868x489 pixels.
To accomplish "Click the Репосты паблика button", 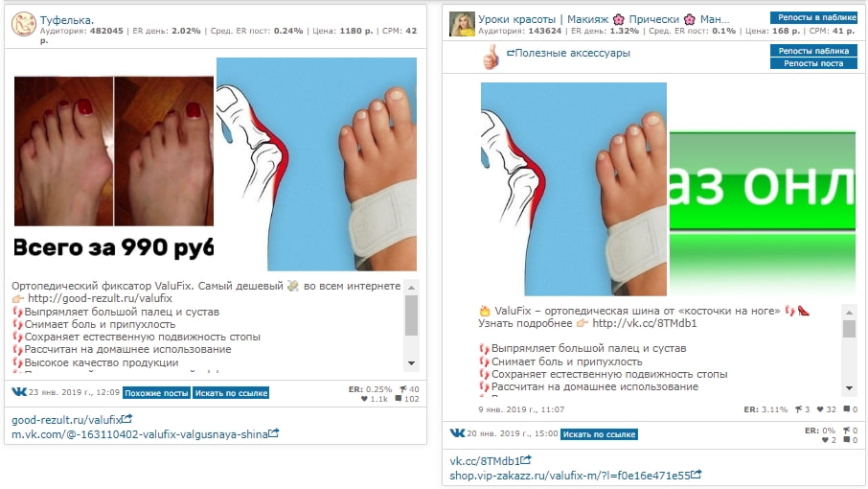I will pos(813,51).
